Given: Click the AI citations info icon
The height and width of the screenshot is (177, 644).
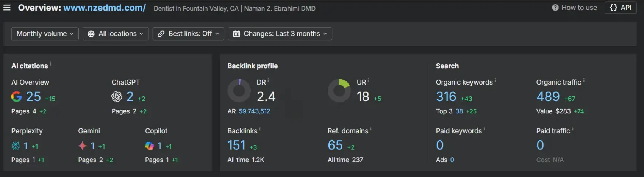Looking at the screenshot, I should point(50,64).
